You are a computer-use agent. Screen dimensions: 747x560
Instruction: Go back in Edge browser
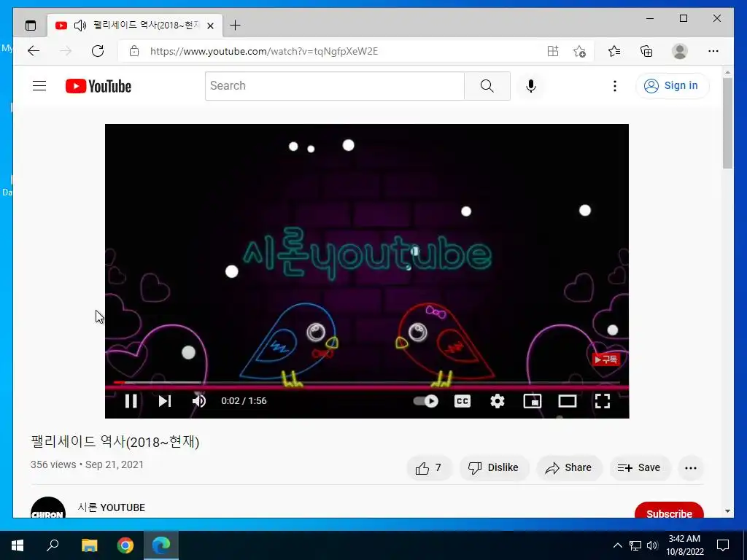tap(34, 51)
